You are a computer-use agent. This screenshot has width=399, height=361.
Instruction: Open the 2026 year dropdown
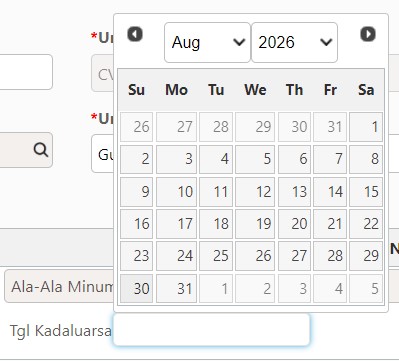[294, 42]
